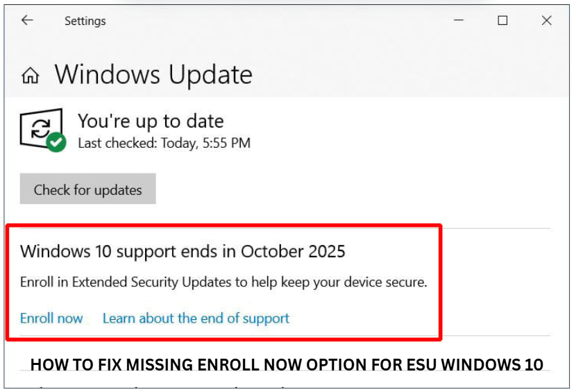Maximize the Settings window

pyautogui.click(x=503, y=21)
